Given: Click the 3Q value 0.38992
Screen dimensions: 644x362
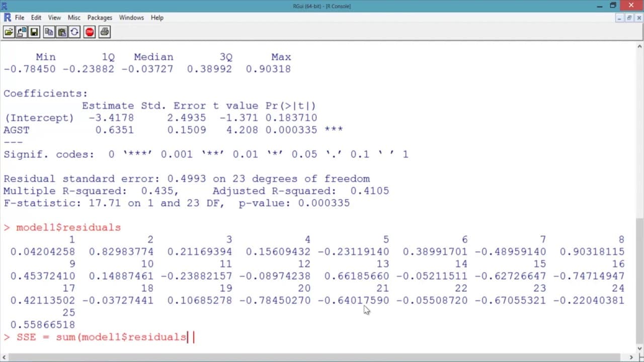Looking at the screenshot, I should [209, 69].
